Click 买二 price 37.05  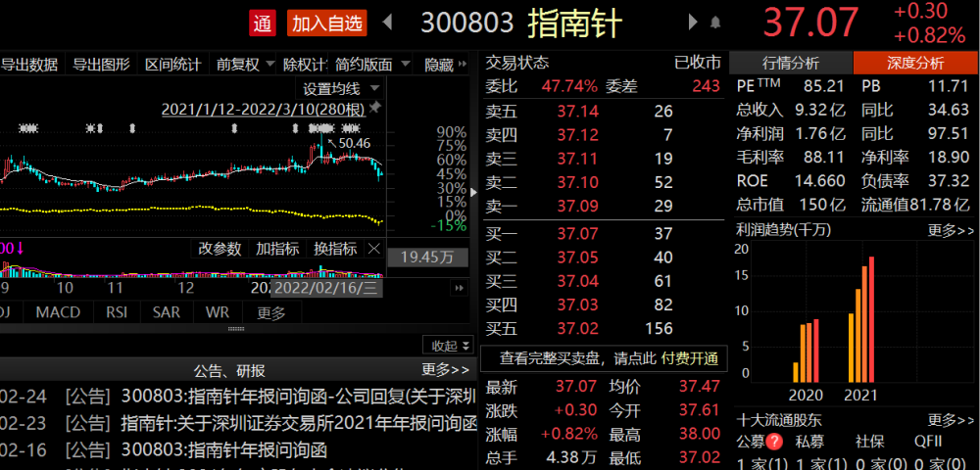[x=578, y=258]
